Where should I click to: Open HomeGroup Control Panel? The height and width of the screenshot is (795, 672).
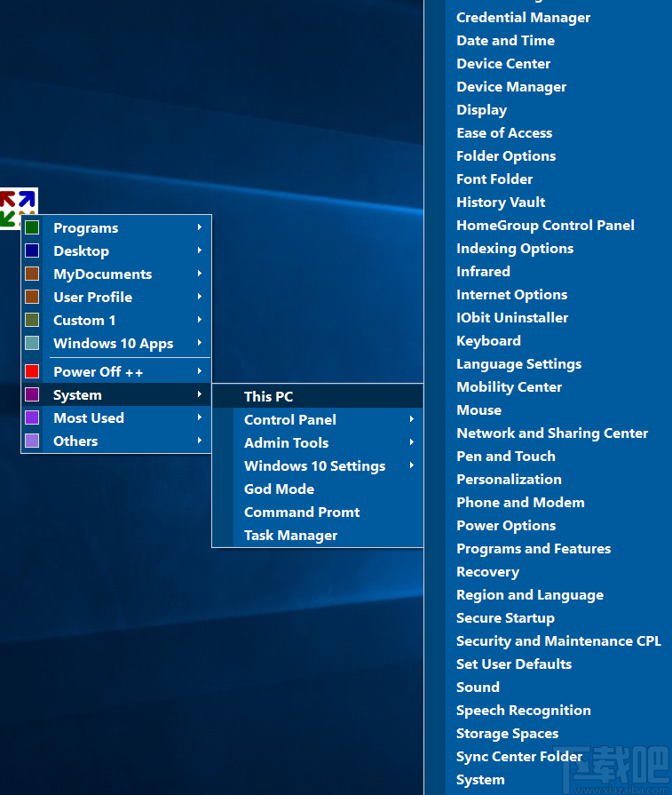tap(545, 225)
